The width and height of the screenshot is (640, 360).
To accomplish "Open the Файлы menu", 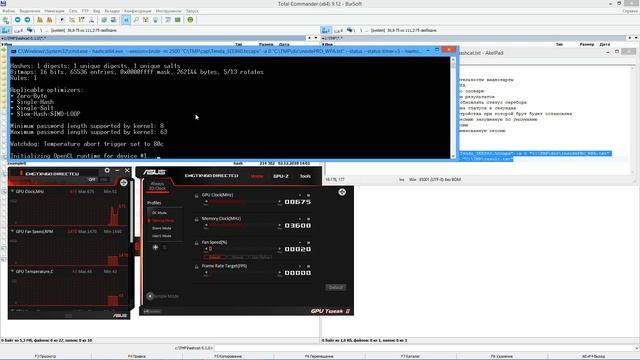I will click(9, 11).
